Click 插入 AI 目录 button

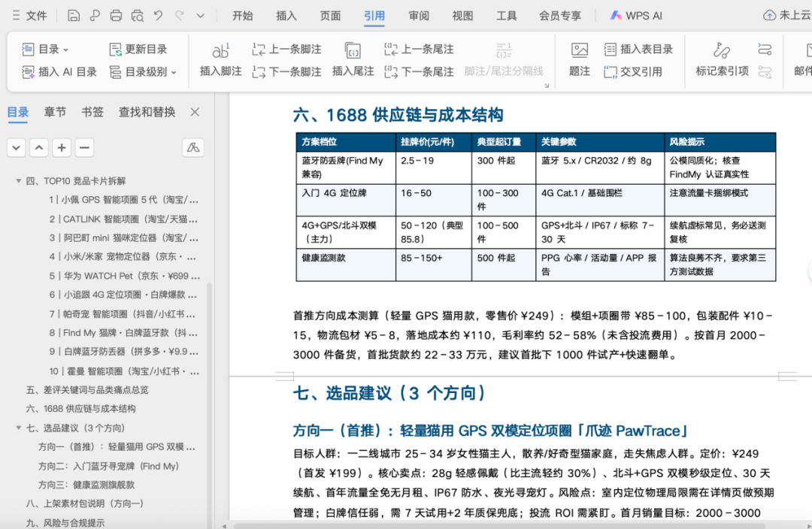59,72
